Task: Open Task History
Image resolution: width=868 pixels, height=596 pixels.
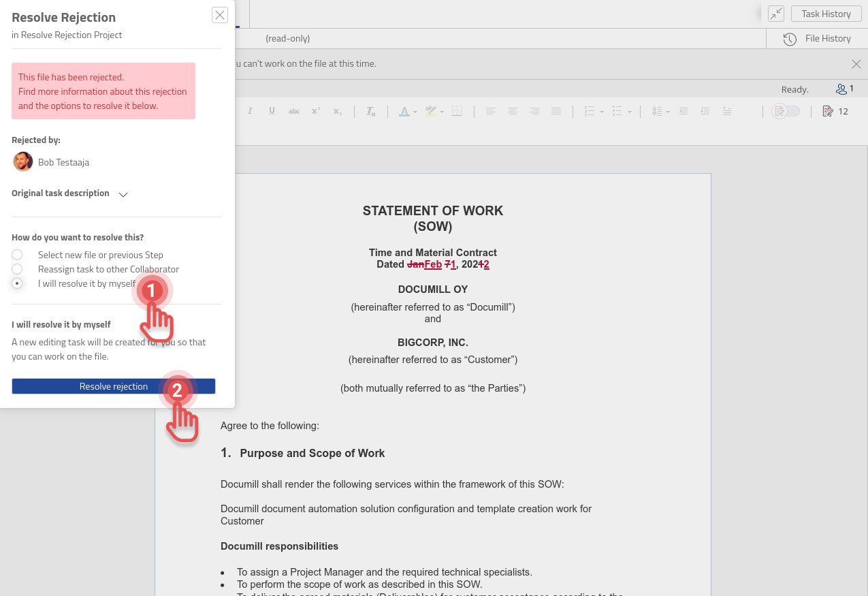Action: tap(826, 14)
